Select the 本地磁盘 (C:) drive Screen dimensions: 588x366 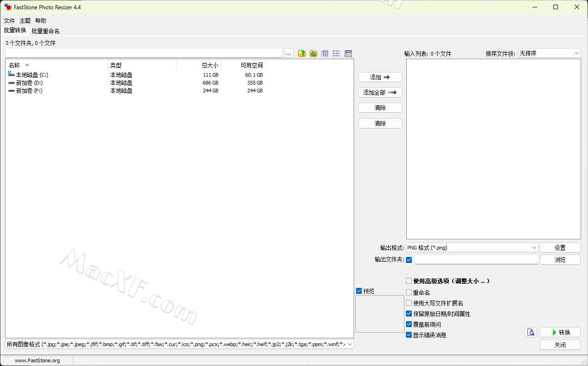32,75
